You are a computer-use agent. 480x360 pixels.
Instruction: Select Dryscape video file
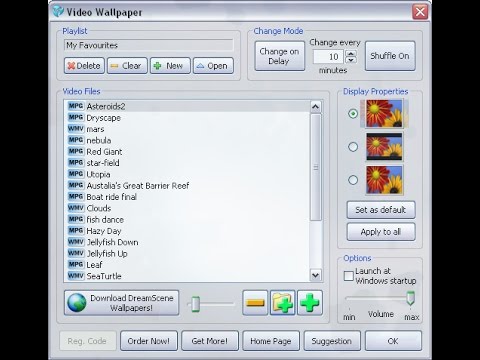(x=187, y=118)
